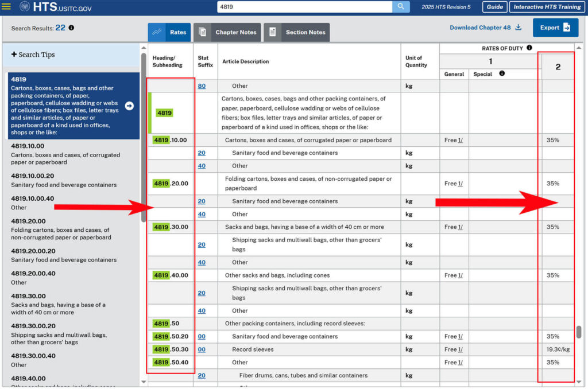Viewport: 588px width, 389px height.
Task: Select the Rates tab
Action: pyautogui.click(x=170, y=32)
